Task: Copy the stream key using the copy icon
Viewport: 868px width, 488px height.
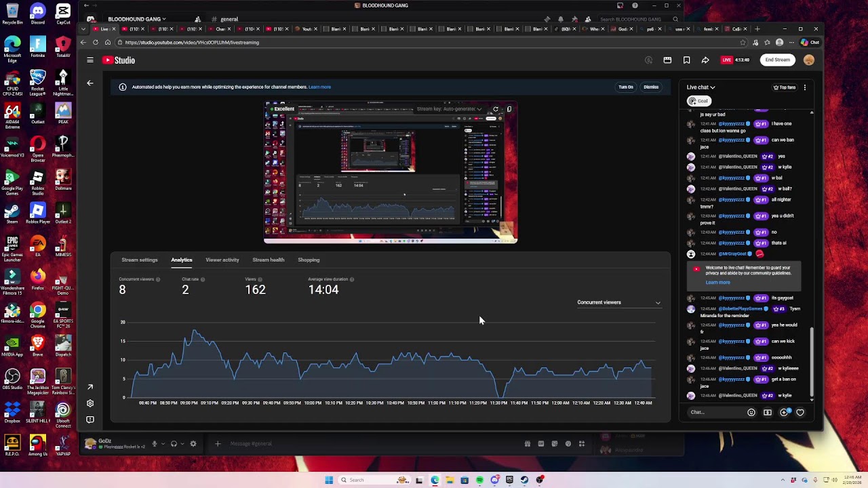Action: coord(509,109)
